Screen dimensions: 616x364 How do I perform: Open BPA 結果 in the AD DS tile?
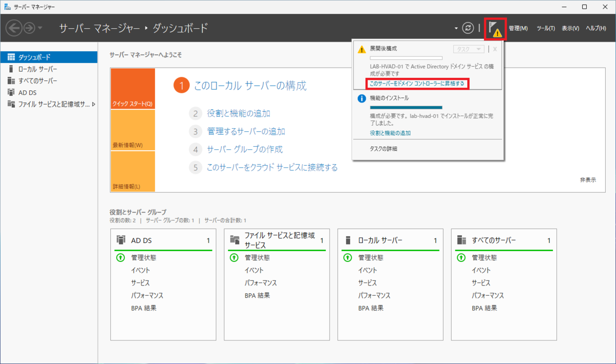click(x=144, y=309)
